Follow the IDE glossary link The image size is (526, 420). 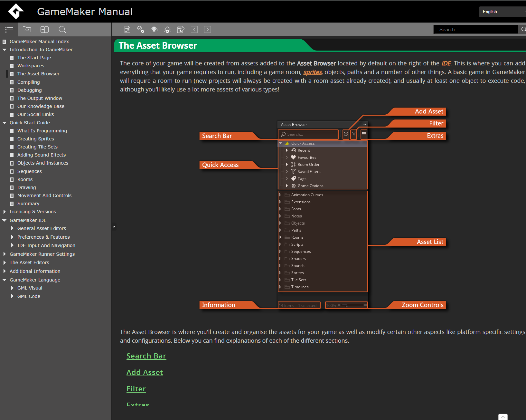pyautogui.click(x=446, y=63)
